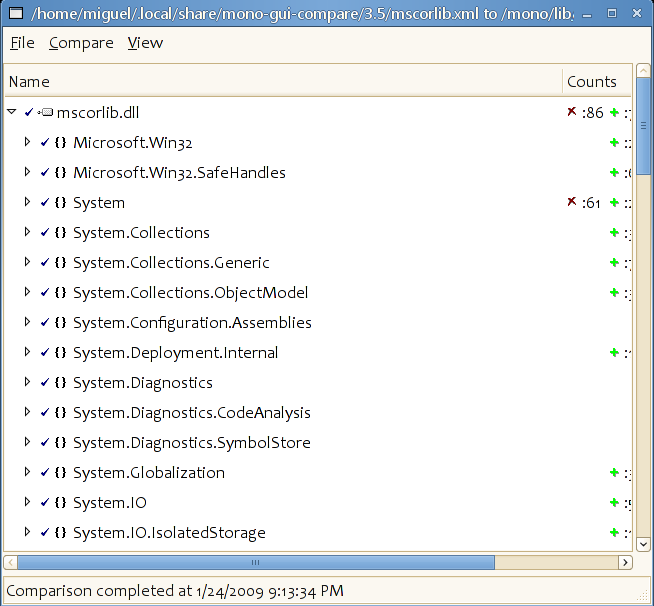Viewport: 654px width, 606px height.
Task: Select the System.Deployment.Internal label
Action: [x=175, y=353]
